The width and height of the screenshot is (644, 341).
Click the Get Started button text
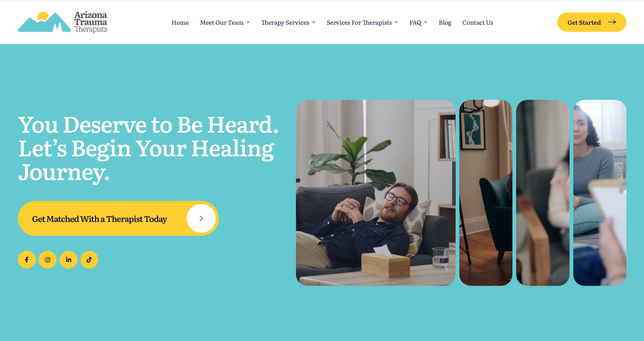tap(584, 23)
